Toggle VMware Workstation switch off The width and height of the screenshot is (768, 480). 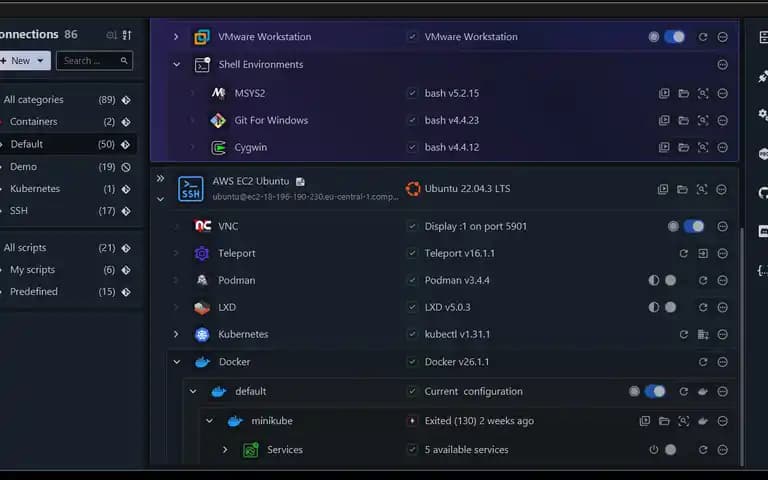point(674,37)
